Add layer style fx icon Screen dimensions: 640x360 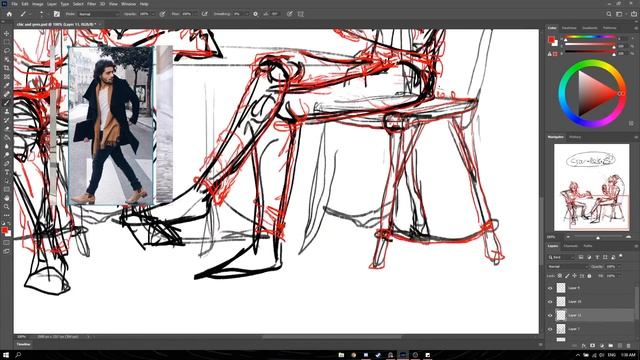584,346
